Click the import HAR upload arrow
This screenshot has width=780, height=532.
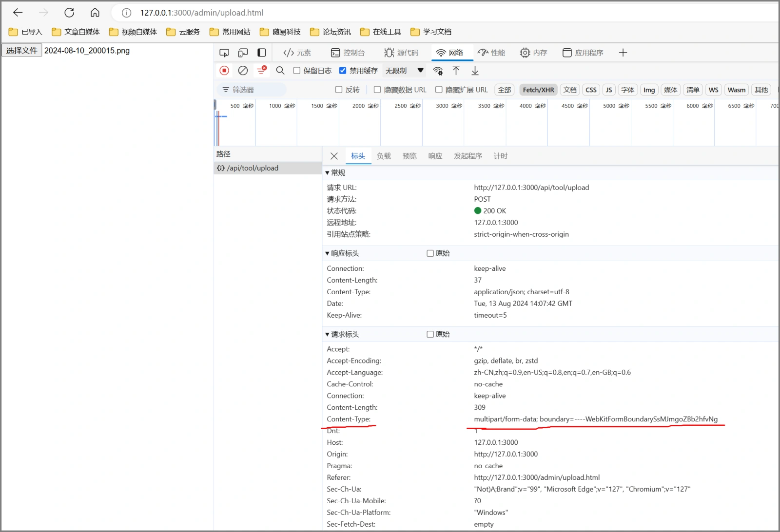pos(456,71)
